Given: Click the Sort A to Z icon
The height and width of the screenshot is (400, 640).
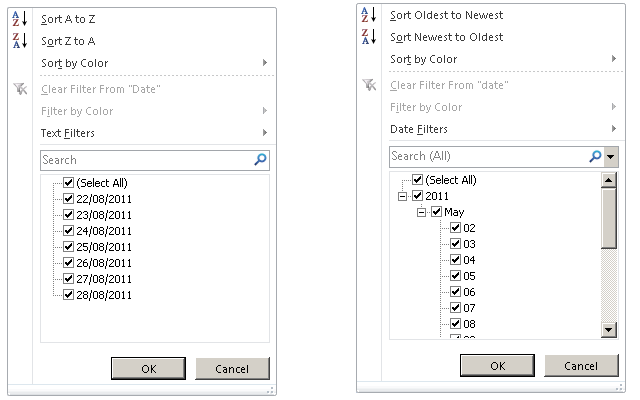Looking at the screenshot, I should tap(20, 19).
